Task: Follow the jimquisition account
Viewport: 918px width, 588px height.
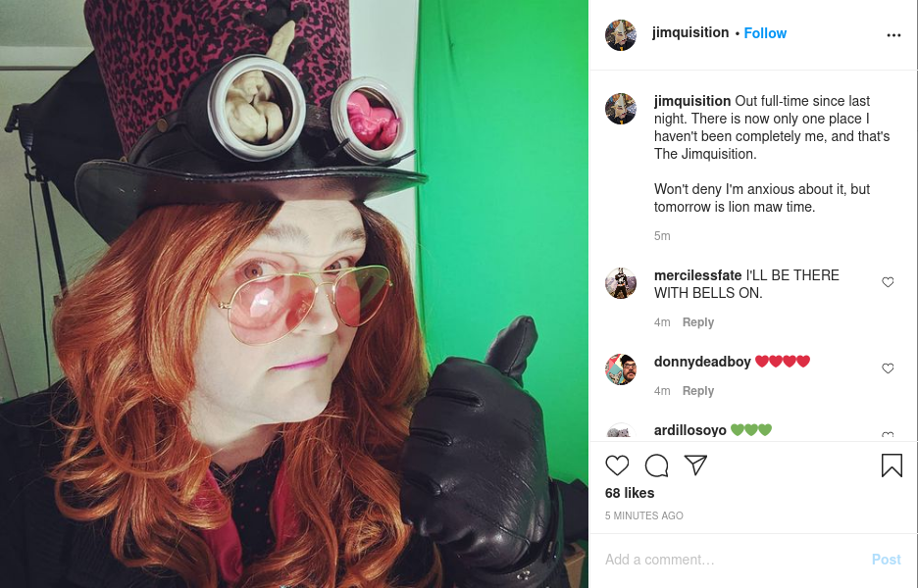Action: click(x=765, y=33)
